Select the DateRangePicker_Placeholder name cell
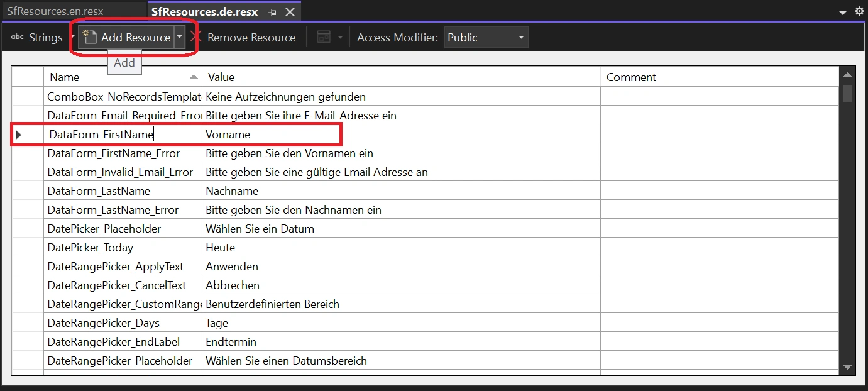The height and width of the screenshot is (391, 868). (x=123, y=361)
